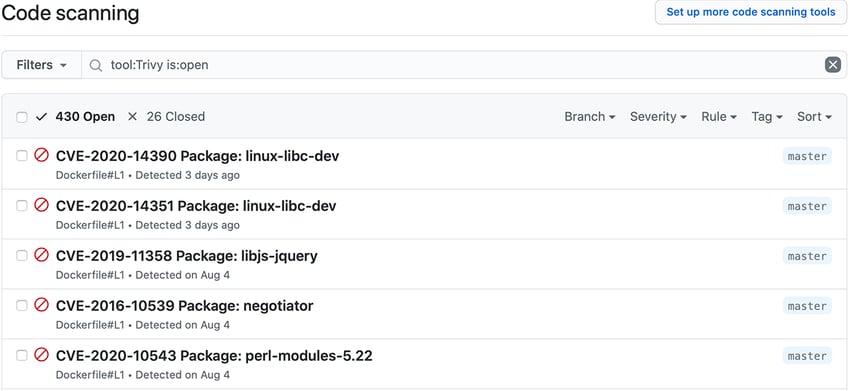Open the Rule filter menu

[719, 117]
